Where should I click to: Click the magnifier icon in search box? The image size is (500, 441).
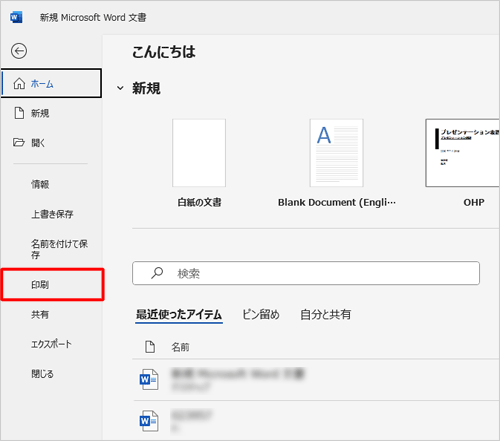tap(157, 273)
